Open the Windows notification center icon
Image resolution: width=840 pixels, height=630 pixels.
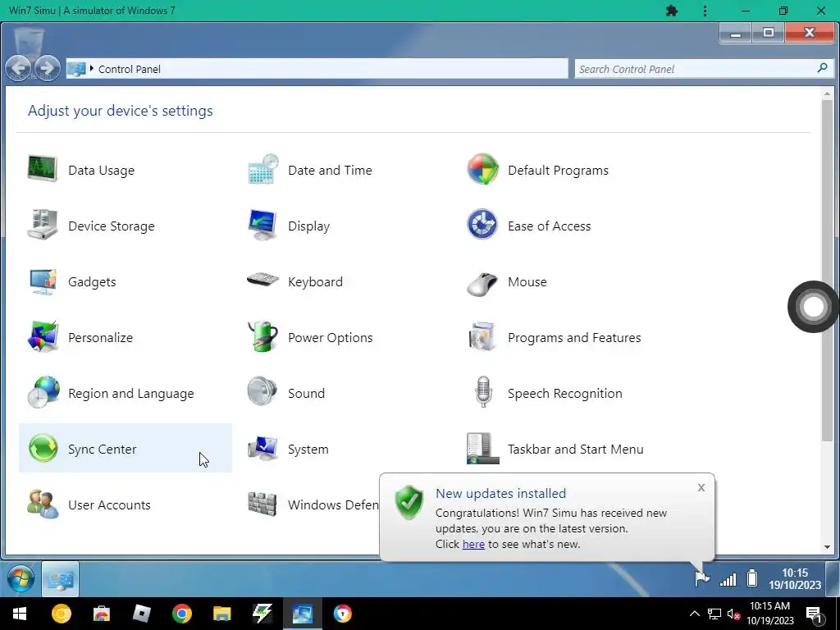(815, 614)
